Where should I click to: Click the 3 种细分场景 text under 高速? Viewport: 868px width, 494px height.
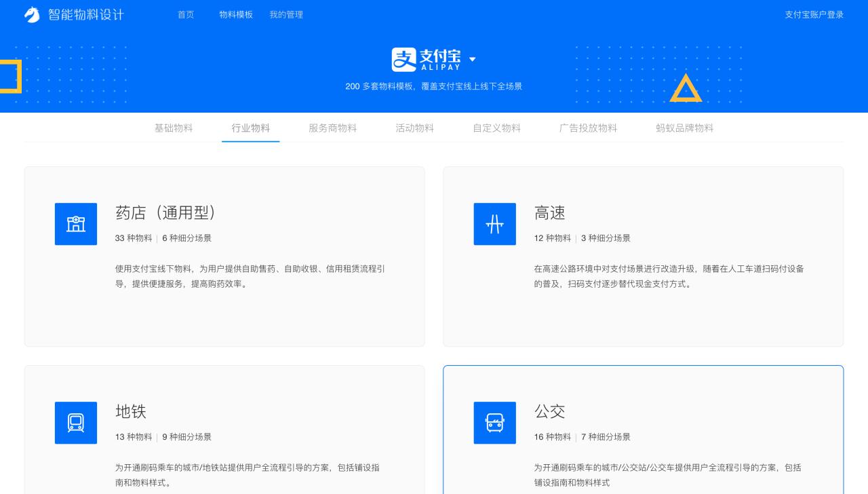pos(606,238)
